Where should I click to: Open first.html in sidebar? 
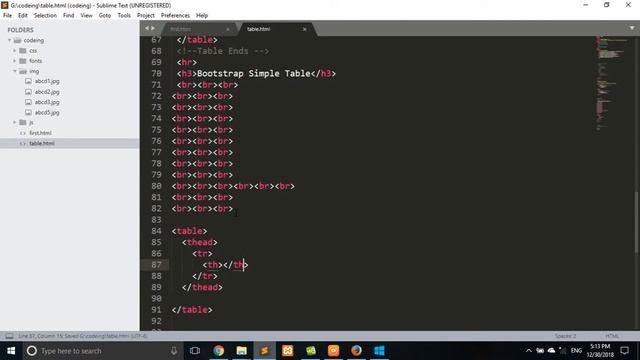click(40, 133)
